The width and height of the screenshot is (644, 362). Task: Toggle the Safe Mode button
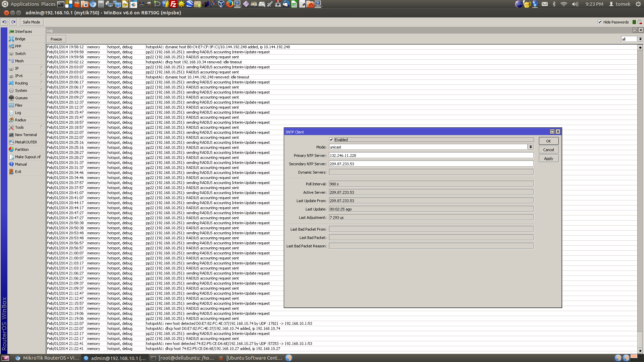coord(31,22)
